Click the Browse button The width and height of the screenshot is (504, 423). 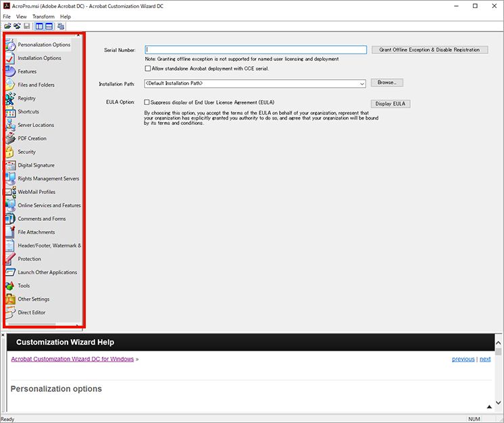pos(387,82)
